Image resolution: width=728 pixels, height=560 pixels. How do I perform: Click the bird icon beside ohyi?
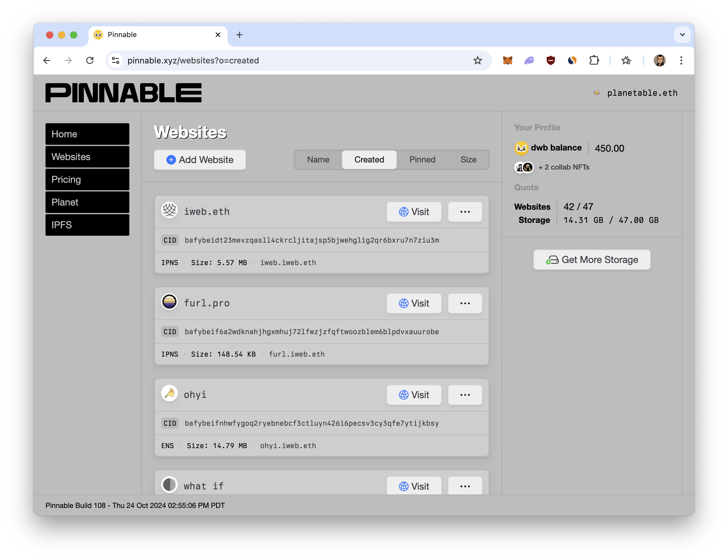169,395
